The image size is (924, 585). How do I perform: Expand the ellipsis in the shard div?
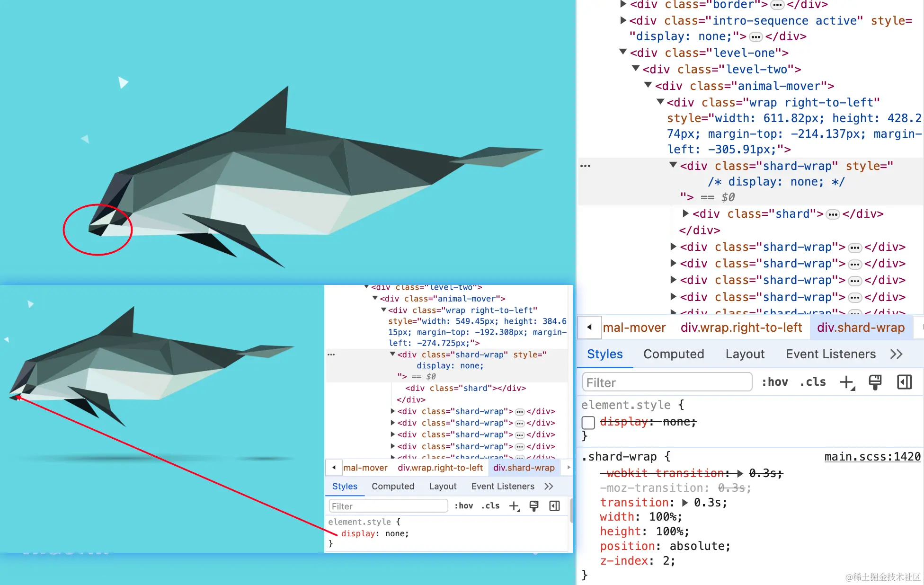832,214
